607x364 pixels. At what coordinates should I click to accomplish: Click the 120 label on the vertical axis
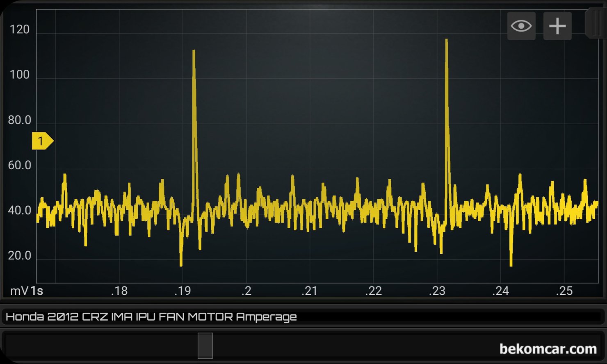(19, 30)
